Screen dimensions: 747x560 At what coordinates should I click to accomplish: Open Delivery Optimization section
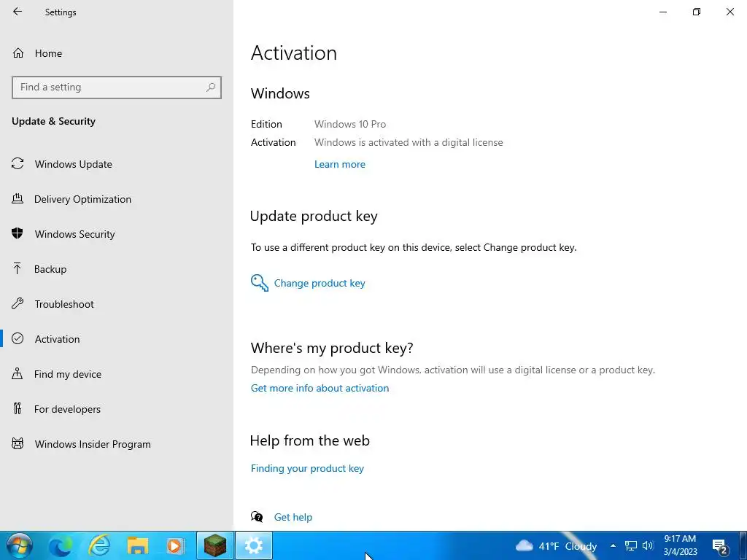point(117,199)
